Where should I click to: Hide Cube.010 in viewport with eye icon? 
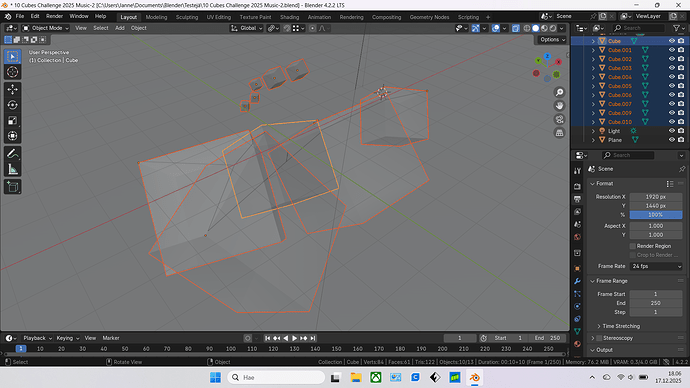[x=672, y=122]
